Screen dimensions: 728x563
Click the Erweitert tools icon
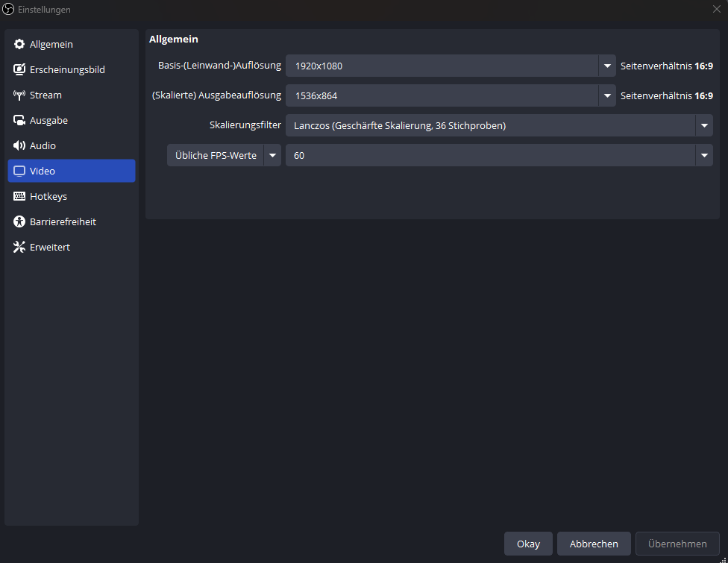[19, 248]
